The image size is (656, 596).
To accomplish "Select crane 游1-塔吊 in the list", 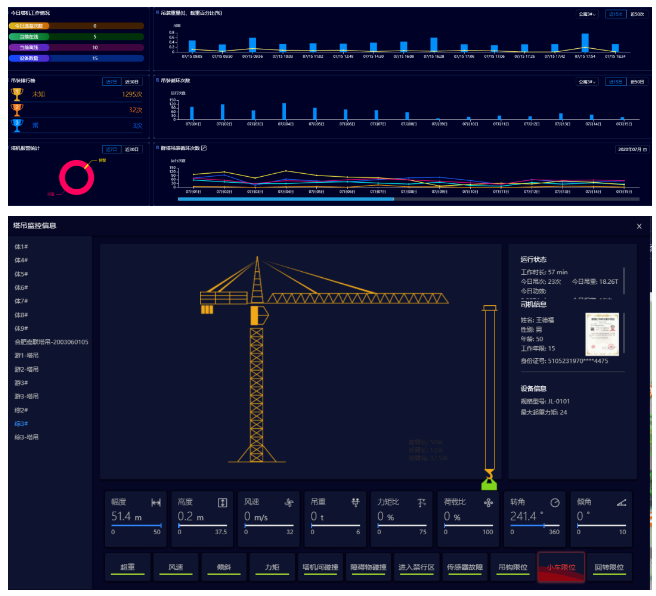I will pos(25,355).
